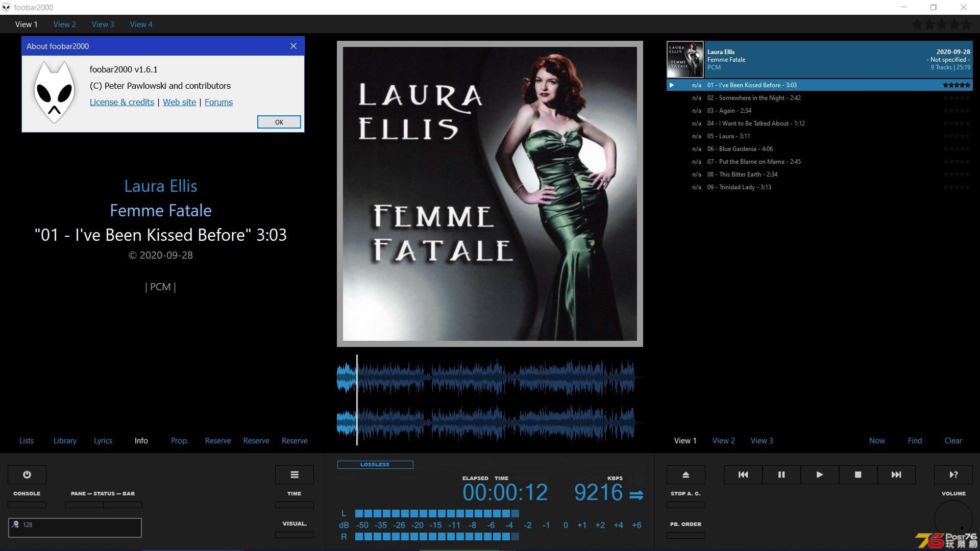
Task: Select track 05 - Laura
Action: pyautogui.click(x=820, y=136)
